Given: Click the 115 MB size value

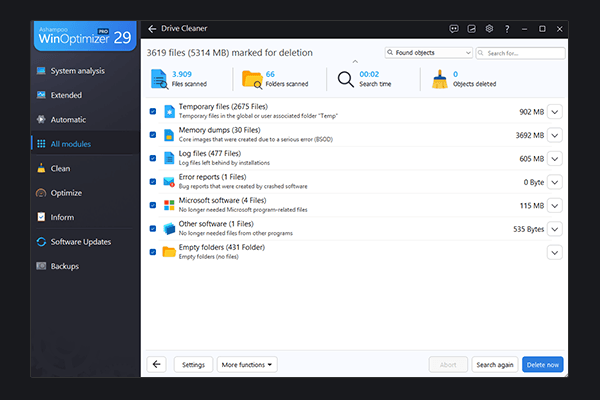Looking at the screenshot, I should click(x=532, y=206).
